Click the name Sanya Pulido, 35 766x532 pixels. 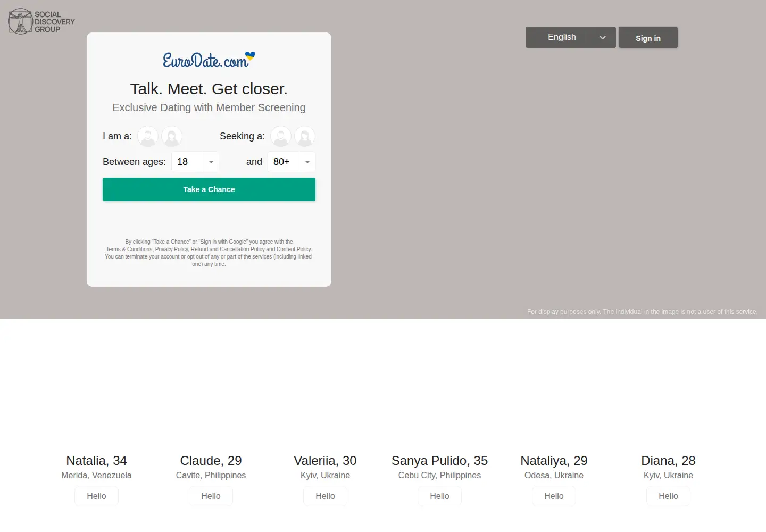(x=439, y=461)
